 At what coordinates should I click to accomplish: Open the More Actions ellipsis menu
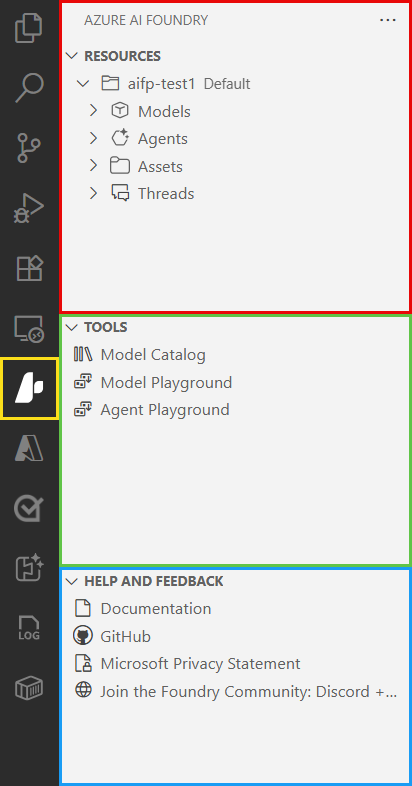click(x=387, y=20)
